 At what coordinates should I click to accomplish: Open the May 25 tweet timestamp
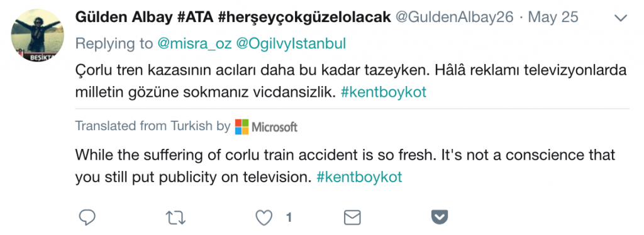[553, 17]
